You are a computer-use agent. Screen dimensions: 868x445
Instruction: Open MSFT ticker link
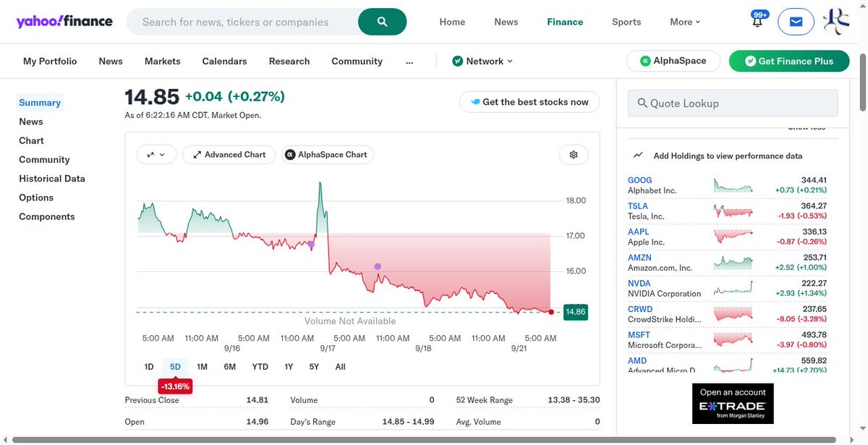point(639,335)
